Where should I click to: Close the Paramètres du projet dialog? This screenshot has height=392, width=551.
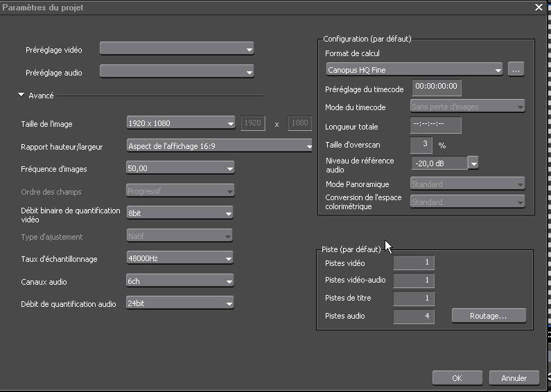point(539,6)
